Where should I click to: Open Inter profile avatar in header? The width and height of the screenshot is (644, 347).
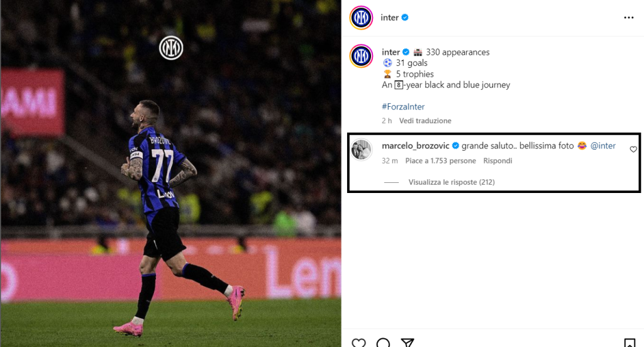tap(361, 18)
